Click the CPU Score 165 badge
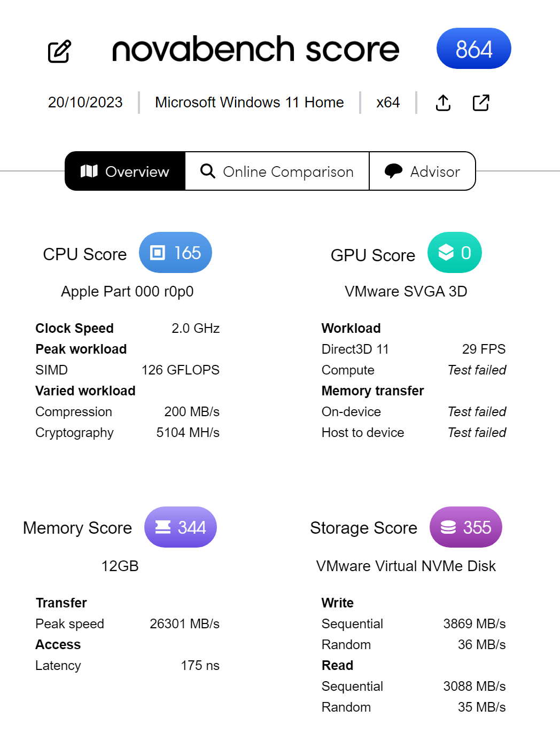The image size is (560, 733). 175,252
